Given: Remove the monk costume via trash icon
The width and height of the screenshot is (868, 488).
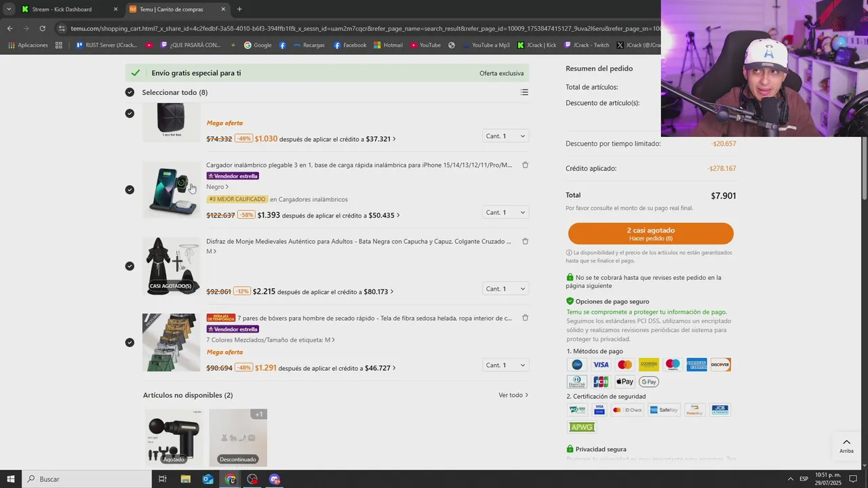Looking at the screenshot, I should (x=525, y=241).
